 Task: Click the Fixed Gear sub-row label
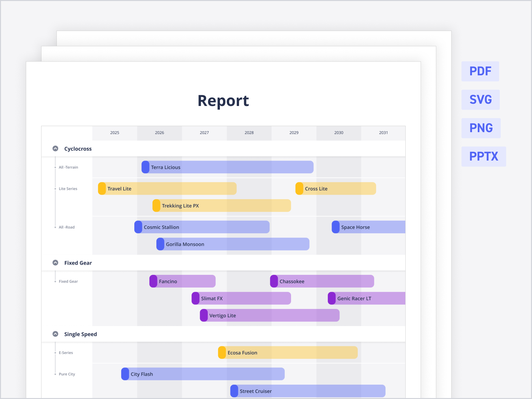(x=68, y=282)
